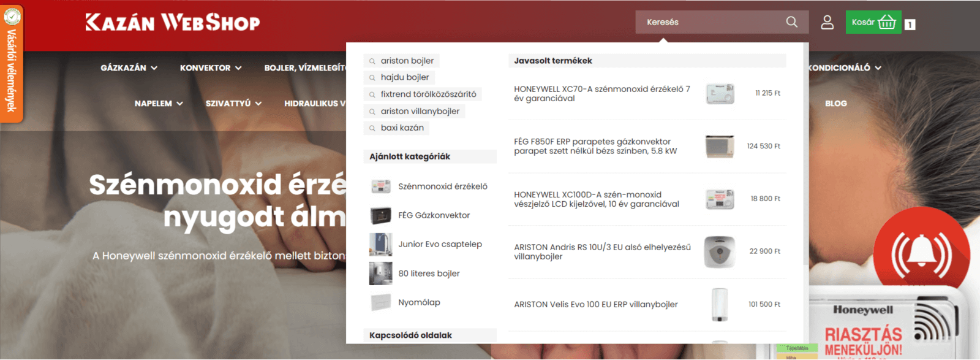Open FÉG F850F ERP gázkonvektor product
980x360 pixels.
pos(595,147)
